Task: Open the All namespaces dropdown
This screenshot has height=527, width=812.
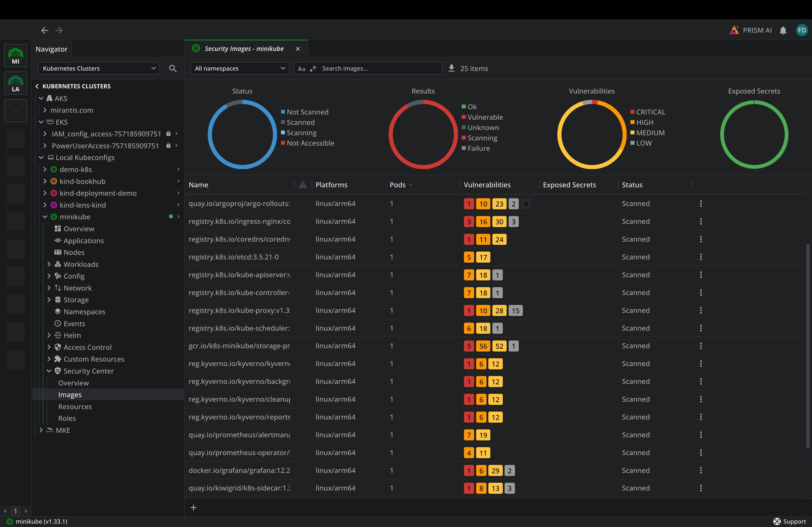Action: (x=240, y=69)
